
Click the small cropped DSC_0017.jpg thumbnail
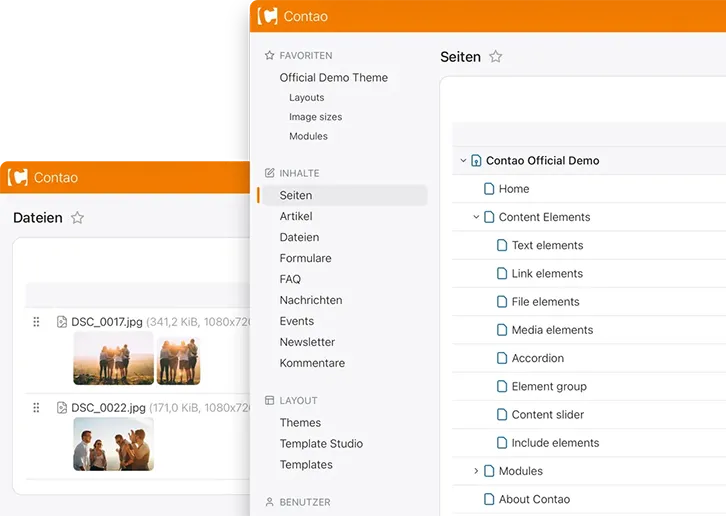click(178, 361)
